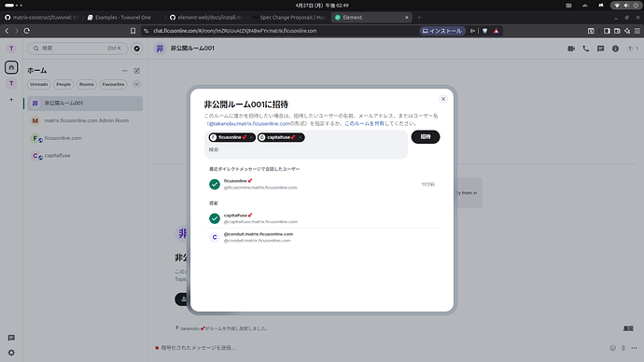Go back in browser history
The height and width of the screenshot is (362, 644).
click(x=7, y=31)
